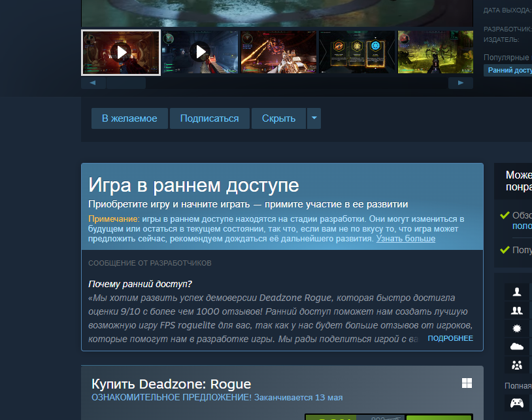Open the orange laser combat screenshot thumbnail

(x=278, y=52)
